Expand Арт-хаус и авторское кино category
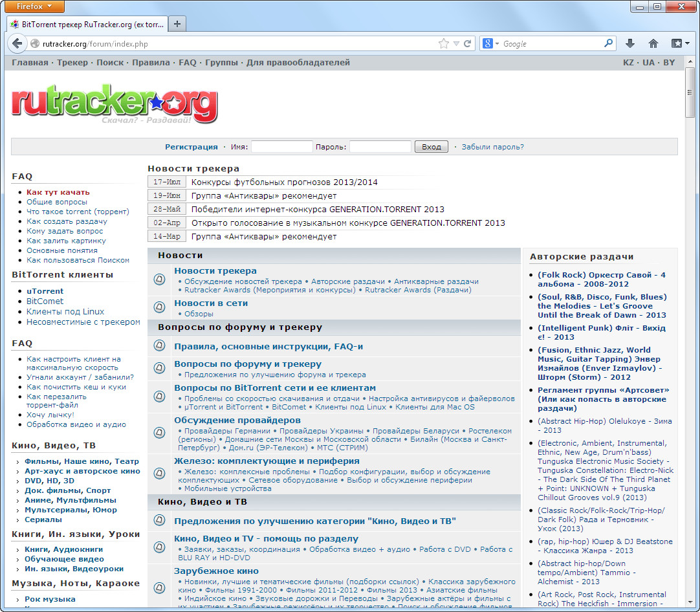 click(82, 471)
